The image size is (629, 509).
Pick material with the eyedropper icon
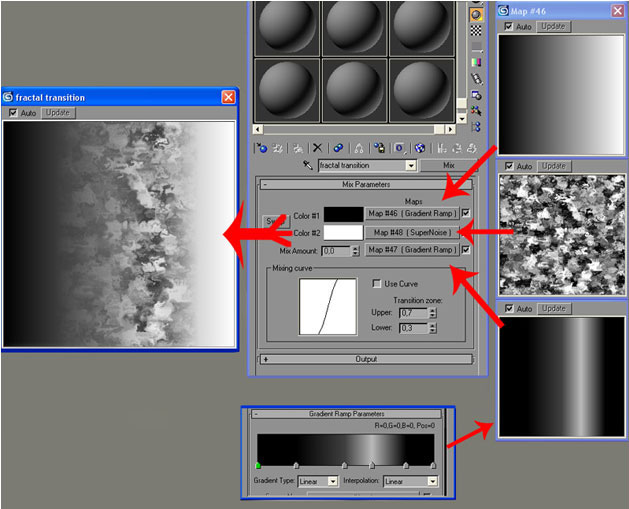pyautogui.click(x=309, y=166)
